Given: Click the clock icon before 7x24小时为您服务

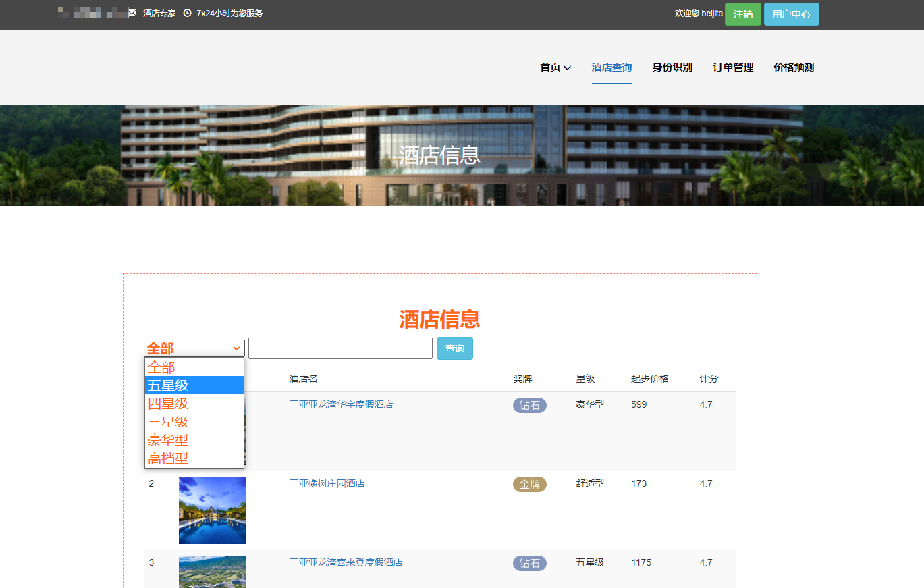Looking at the screenshot, I should [x=188, y=14].
